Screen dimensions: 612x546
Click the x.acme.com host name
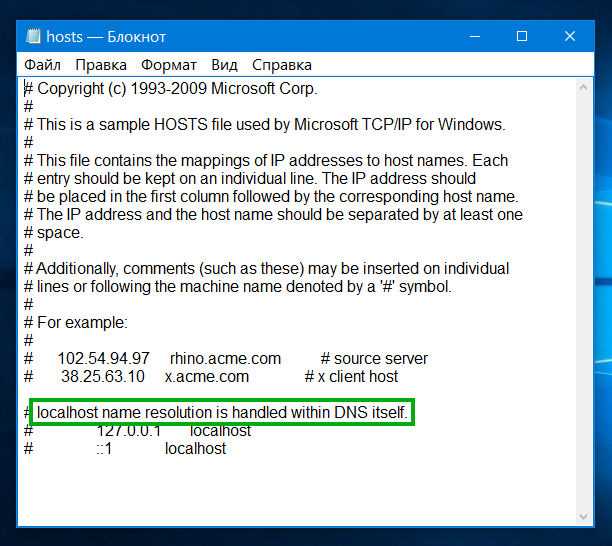[207, 376]
